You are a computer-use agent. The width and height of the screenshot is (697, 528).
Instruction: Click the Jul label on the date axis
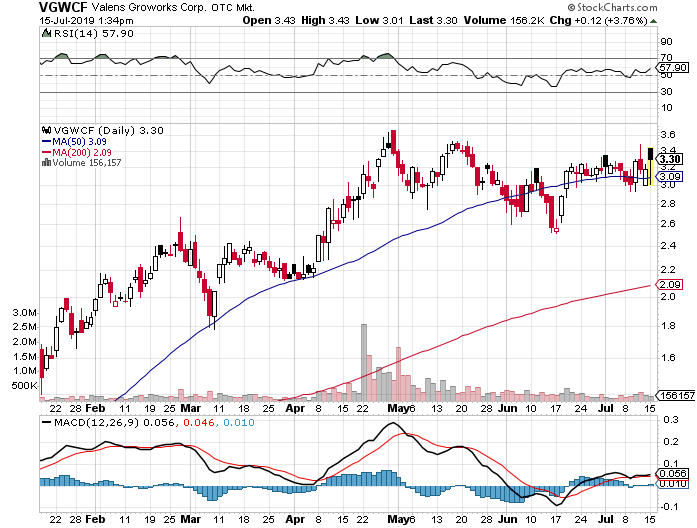coord(603,409)
